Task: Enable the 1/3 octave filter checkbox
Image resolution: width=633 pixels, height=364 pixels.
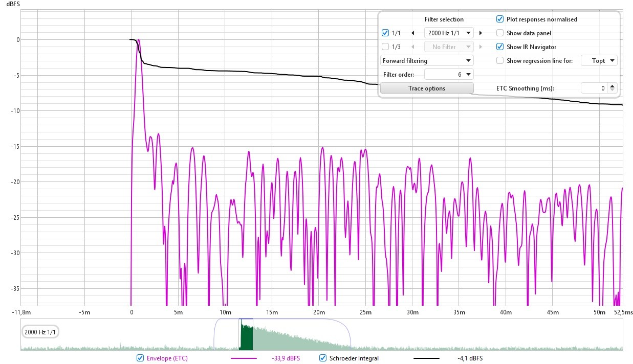Action: tap(385, 47)
